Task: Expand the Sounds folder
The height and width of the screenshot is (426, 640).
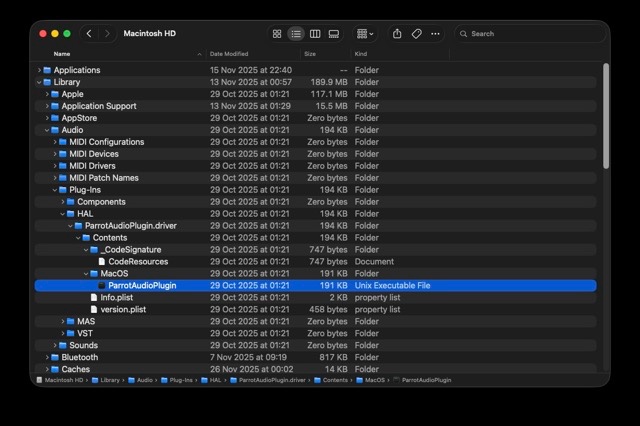Action: [x=55, y=346]
